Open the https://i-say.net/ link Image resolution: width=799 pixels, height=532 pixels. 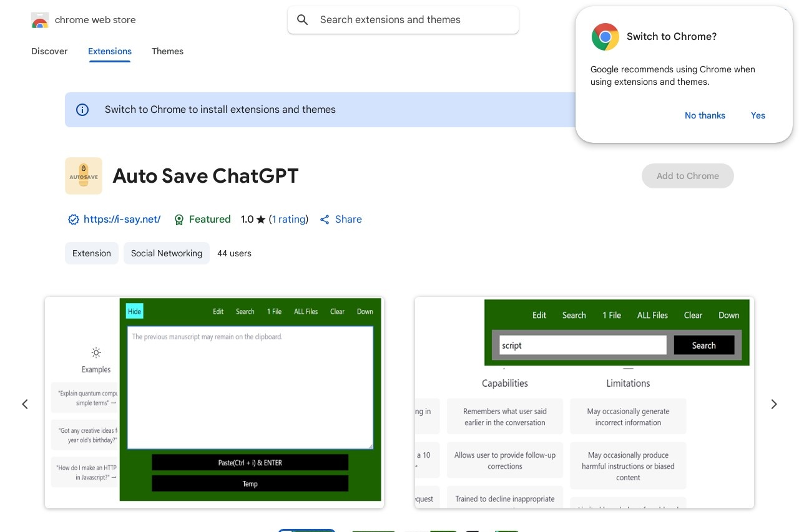122,220
